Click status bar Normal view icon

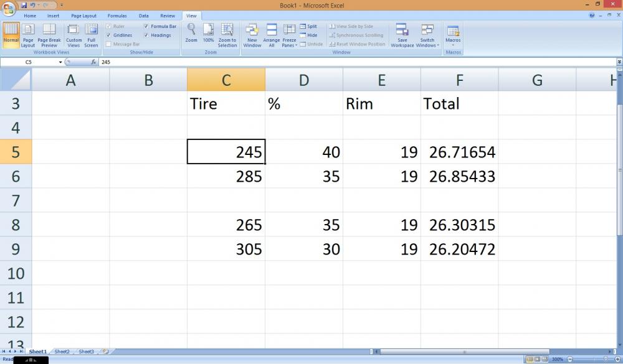tap(530, 359)
